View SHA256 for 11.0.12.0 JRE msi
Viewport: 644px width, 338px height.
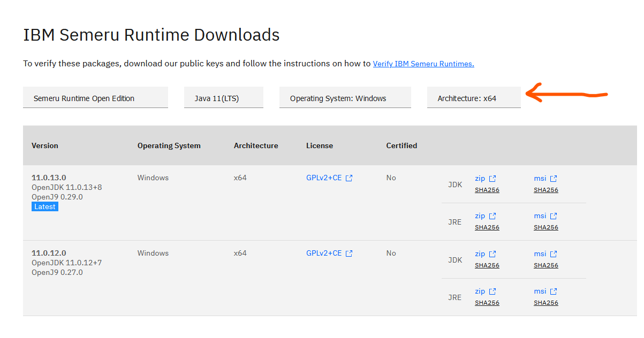pos(546,303)
